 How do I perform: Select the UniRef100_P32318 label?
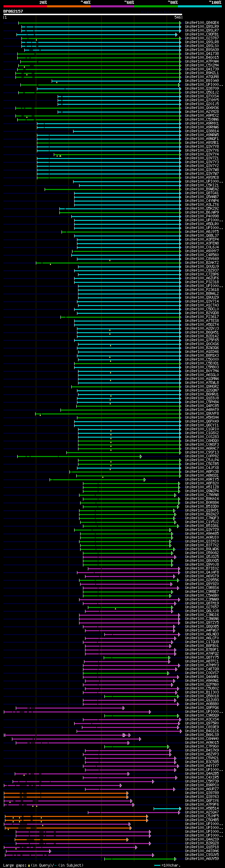pos(202,282)
